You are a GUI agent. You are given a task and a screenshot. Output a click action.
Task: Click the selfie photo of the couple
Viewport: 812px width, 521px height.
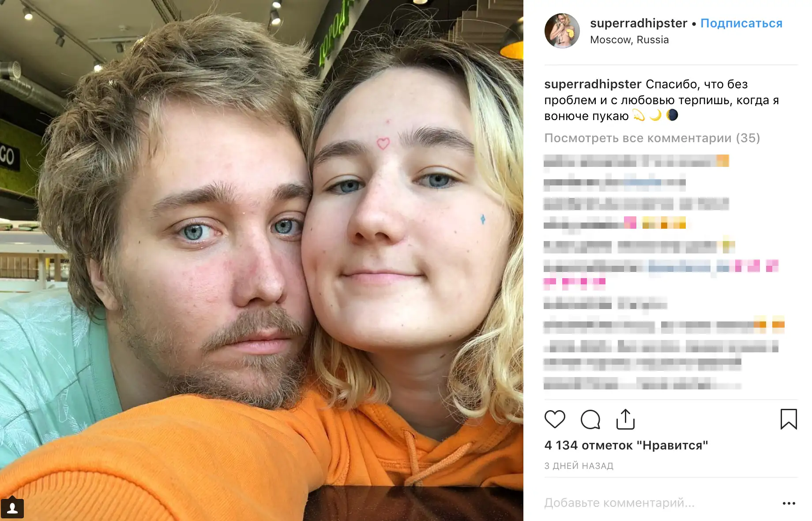262,260
